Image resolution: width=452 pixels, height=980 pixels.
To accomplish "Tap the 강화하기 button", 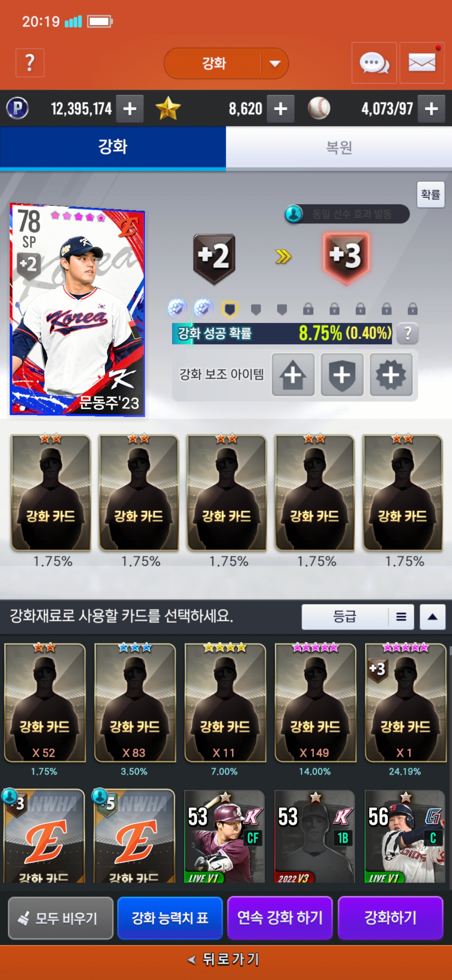I will point(390,918).
